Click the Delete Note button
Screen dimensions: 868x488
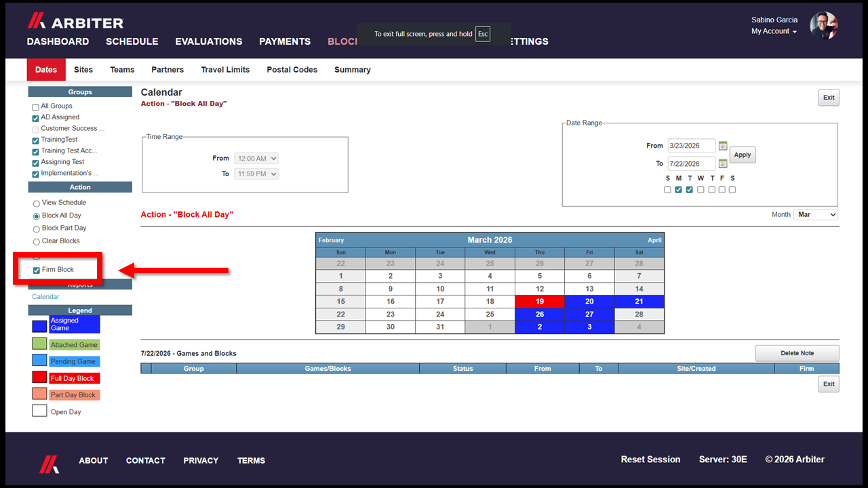[x=797, y=353]
